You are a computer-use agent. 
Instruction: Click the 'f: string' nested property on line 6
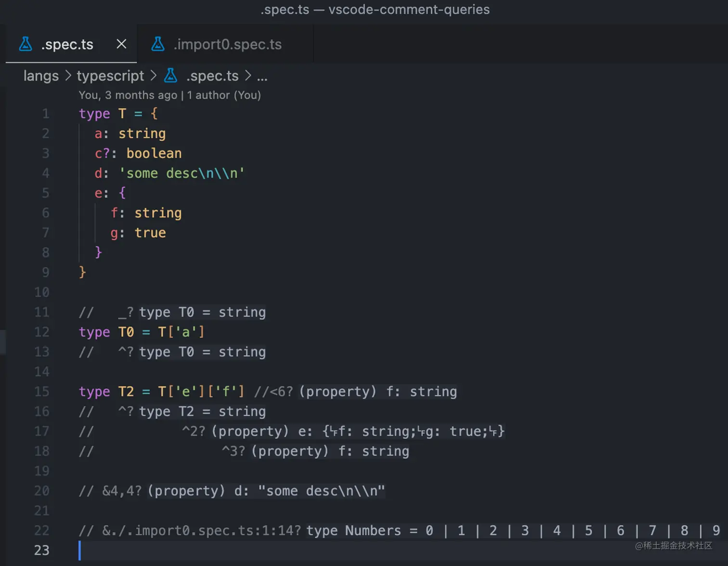tap(146, 213)
